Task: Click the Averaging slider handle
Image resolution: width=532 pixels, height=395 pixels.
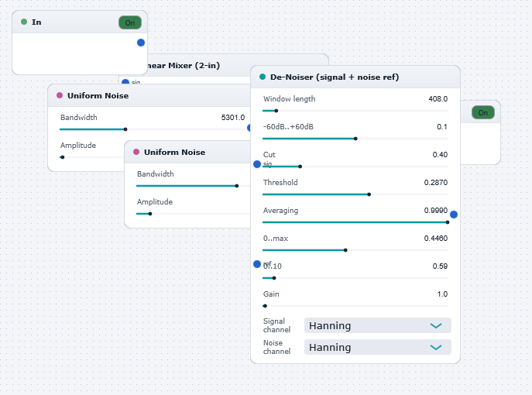Action: pyautogui.click(x=448, y=222)
